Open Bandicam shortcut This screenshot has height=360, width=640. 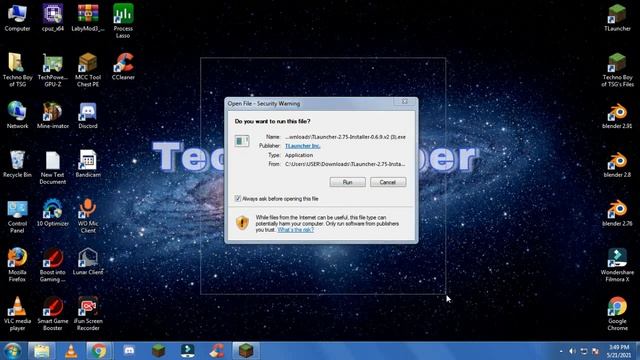[x=88, y=164]
